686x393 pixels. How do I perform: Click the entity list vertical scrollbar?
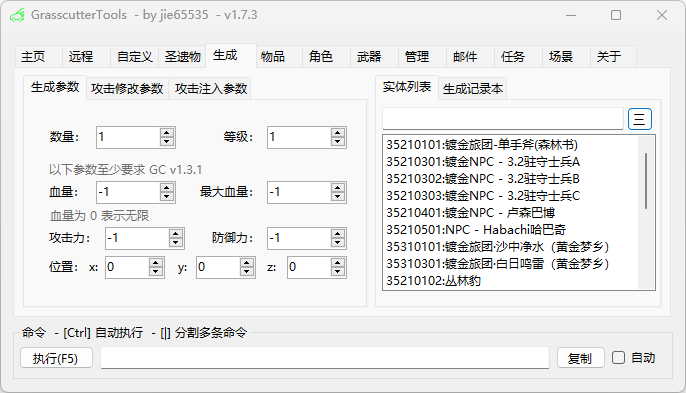646,212
